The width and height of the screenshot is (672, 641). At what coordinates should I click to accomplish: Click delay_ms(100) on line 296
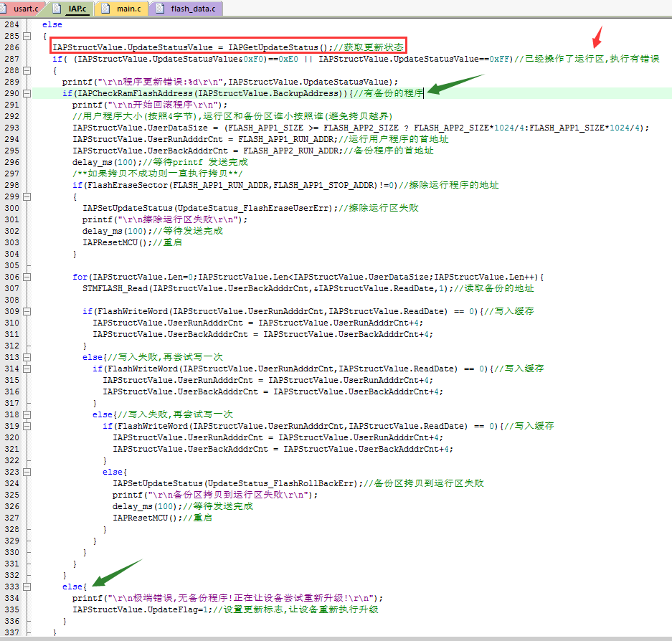[104, 162]
